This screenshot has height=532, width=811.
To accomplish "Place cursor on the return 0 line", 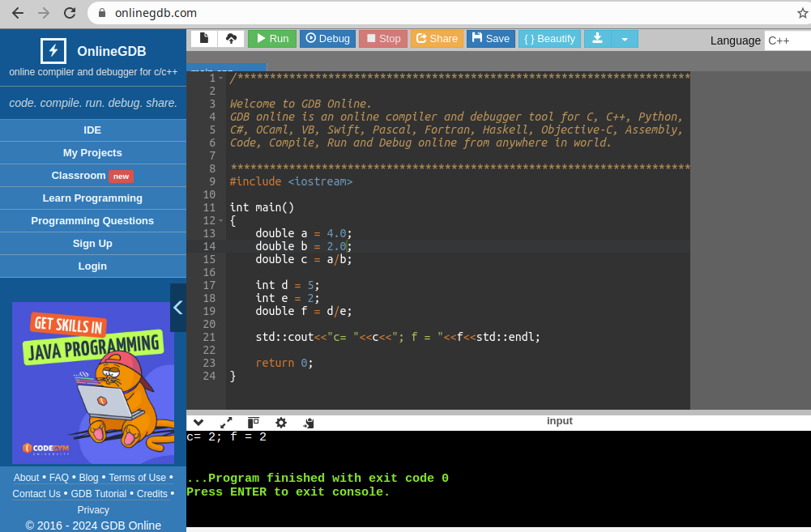I will (x=284, y=363).
